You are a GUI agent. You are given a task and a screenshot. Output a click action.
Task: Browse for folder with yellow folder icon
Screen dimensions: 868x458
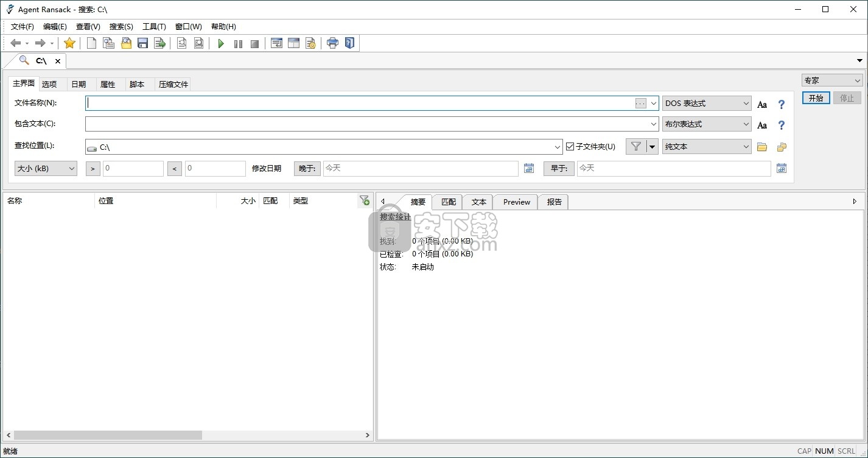[x=762, y=147]
